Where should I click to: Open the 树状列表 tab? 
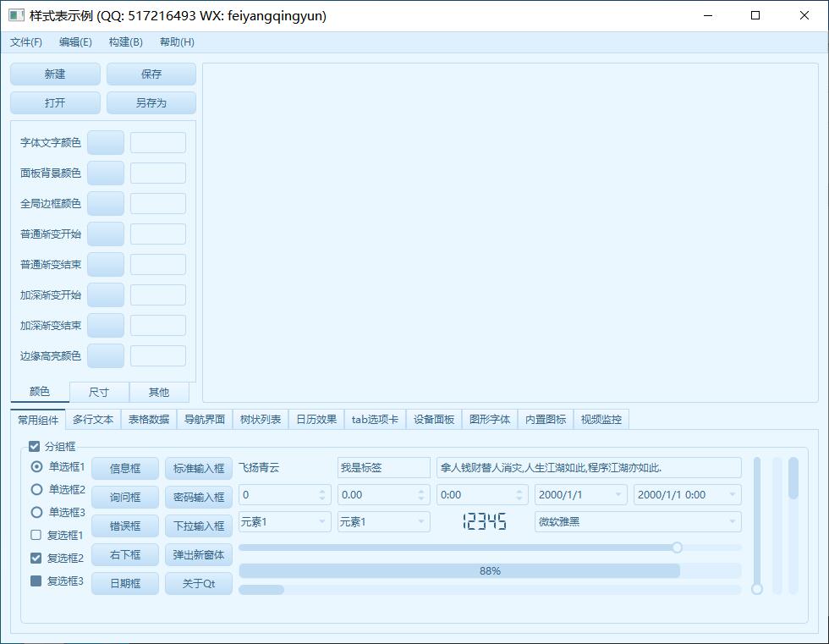point(260,419)
